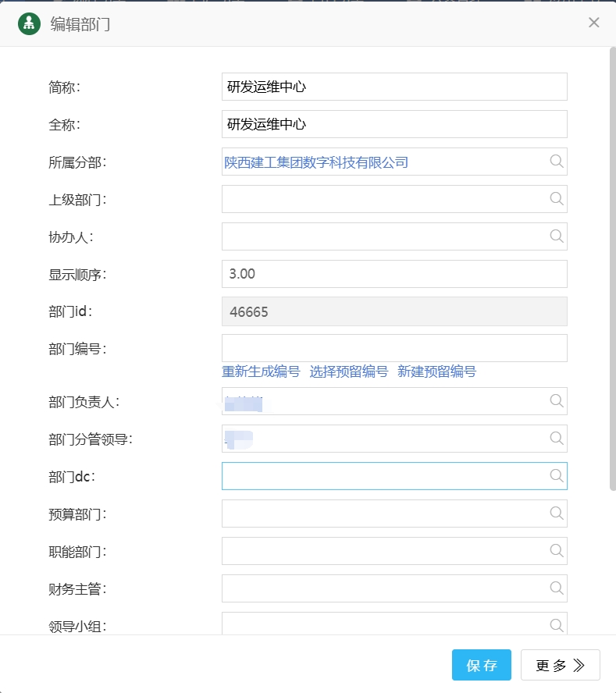This screenshot has width=616, height=693.
Task: Click 选择预留编号 link
Action: tap(348, 371)
